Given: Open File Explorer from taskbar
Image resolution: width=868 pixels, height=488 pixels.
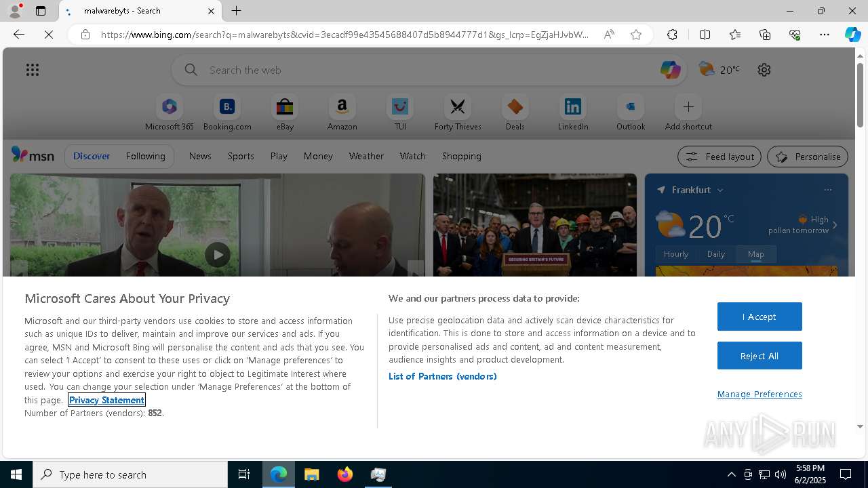Looking at the screenshot, I should [x=312, y=474].
